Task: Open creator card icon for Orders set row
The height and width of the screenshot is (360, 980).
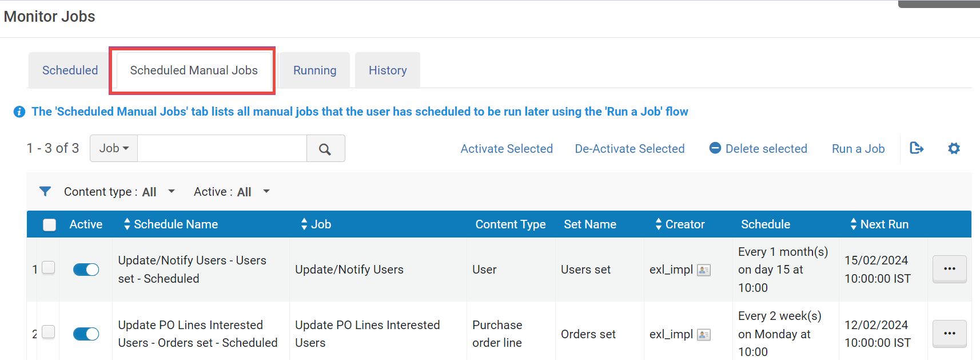Action: [x=704, y=335]
